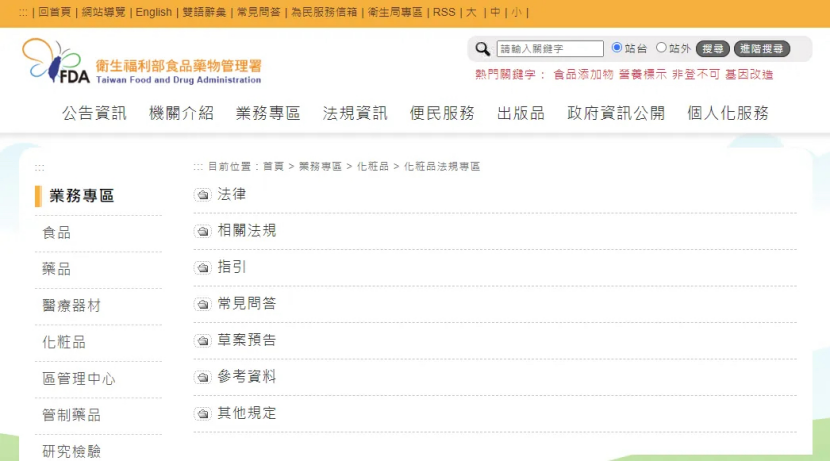Image resolution: width=830 pixels, height=461 pixels.
Task: Open folder icon beside 參考資料
Action: 203,377
